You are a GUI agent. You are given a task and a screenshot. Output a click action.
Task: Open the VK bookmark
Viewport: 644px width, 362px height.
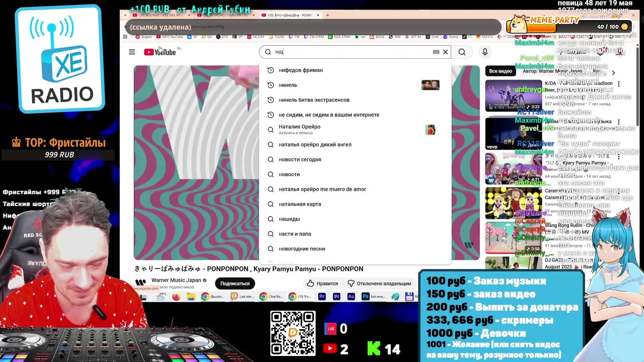(x=193, y=37)
